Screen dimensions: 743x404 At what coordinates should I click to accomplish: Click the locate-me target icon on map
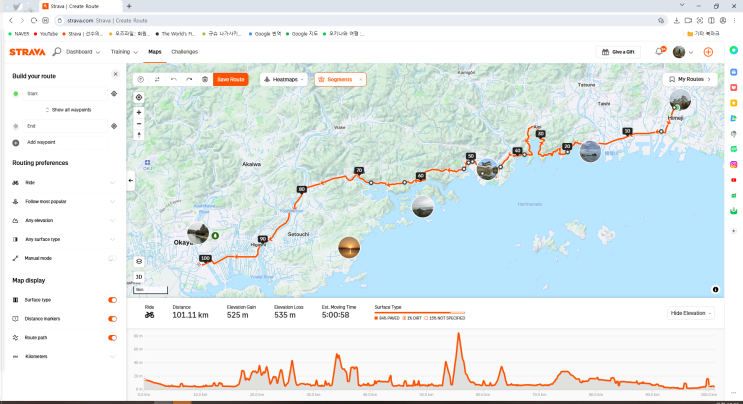click(139, 98)
